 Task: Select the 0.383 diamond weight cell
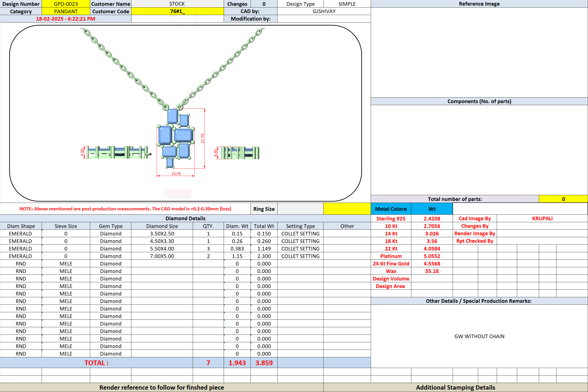pyautogui.click(x=237, y=249)
